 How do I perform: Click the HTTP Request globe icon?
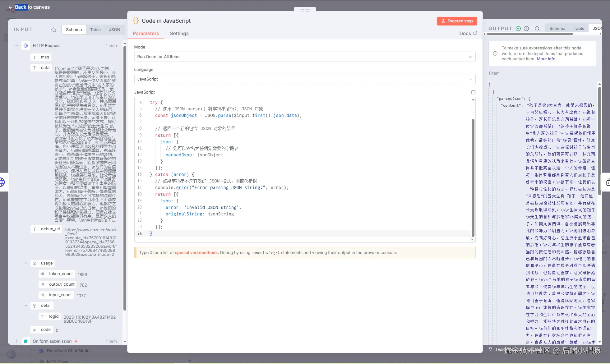click(x=26, y=45)
